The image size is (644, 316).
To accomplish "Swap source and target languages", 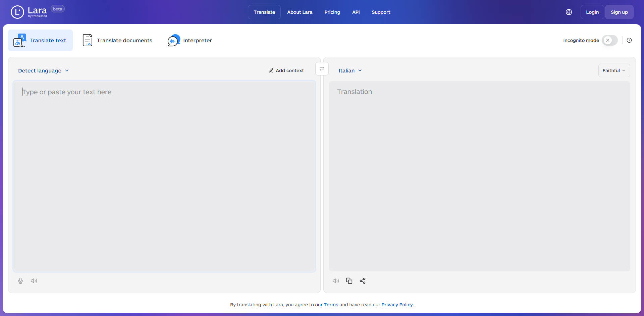I will (322, 69).
